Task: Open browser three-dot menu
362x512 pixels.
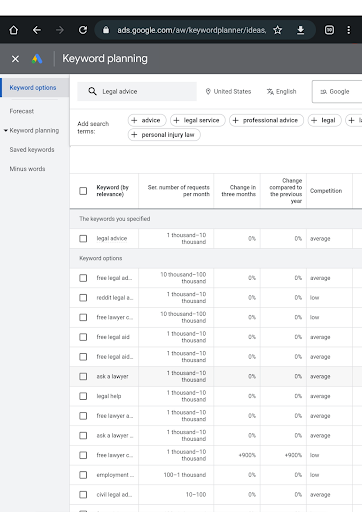Action: 349,30
